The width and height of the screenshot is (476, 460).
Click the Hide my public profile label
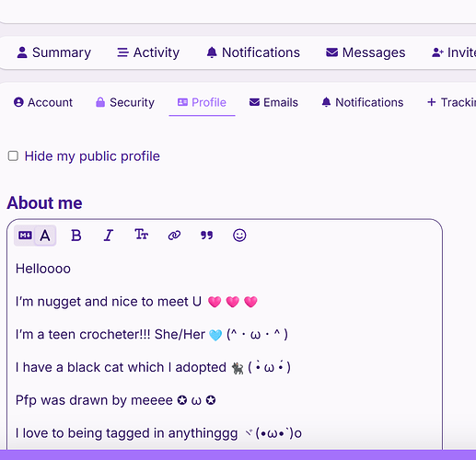point(92,156)
